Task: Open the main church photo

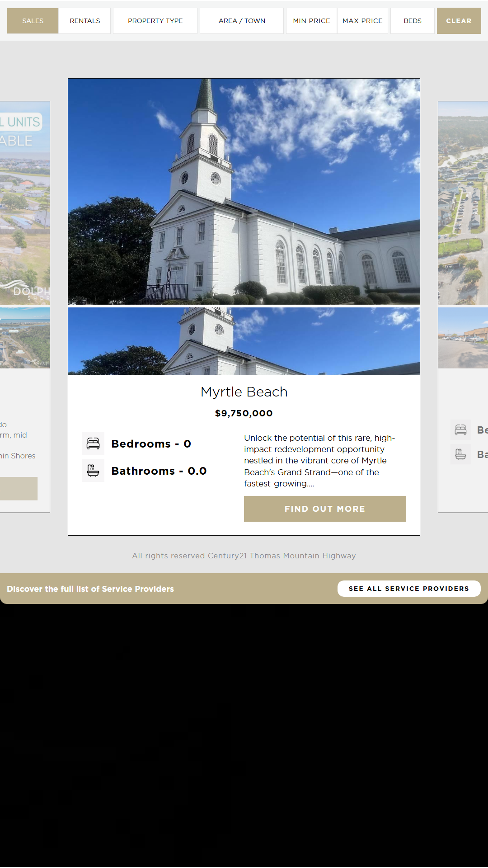Action: point(244,192)
